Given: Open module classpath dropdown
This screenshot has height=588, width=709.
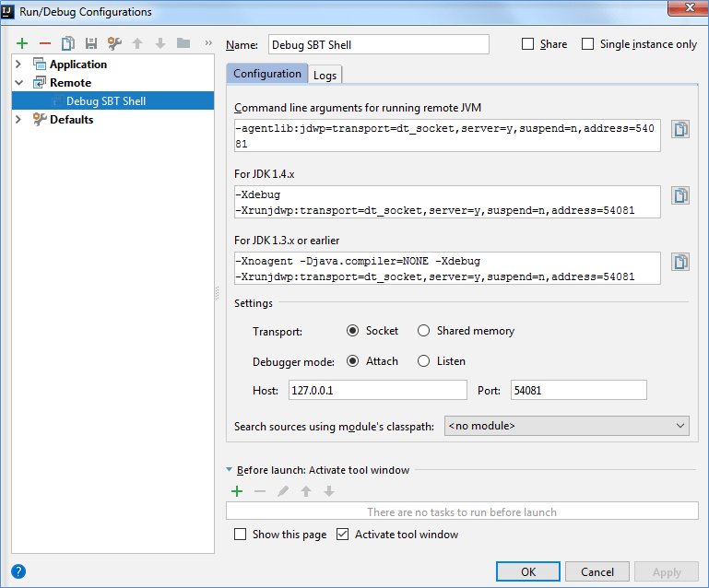Looking at the screenshot, I should (567, 426).
